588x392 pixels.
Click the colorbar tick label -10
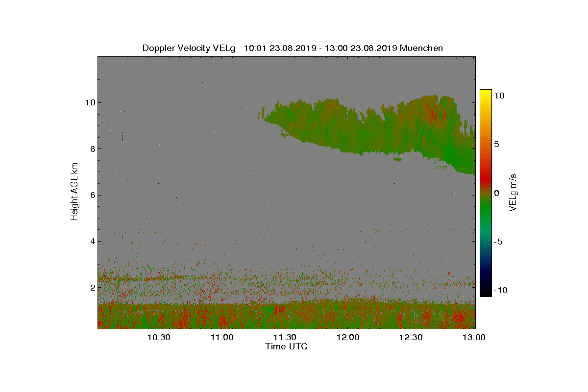tap(500, 290)
